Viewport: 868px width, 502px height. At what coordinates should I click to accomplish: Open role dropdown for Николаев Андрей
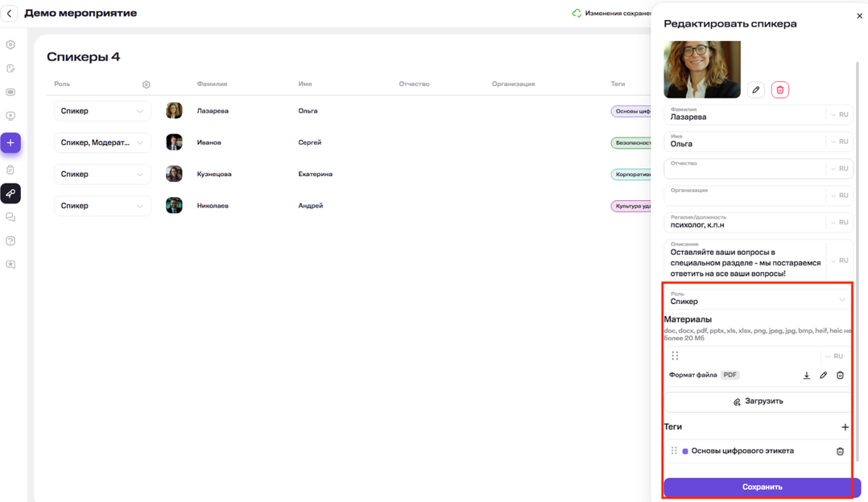click(x=102, y=206)
